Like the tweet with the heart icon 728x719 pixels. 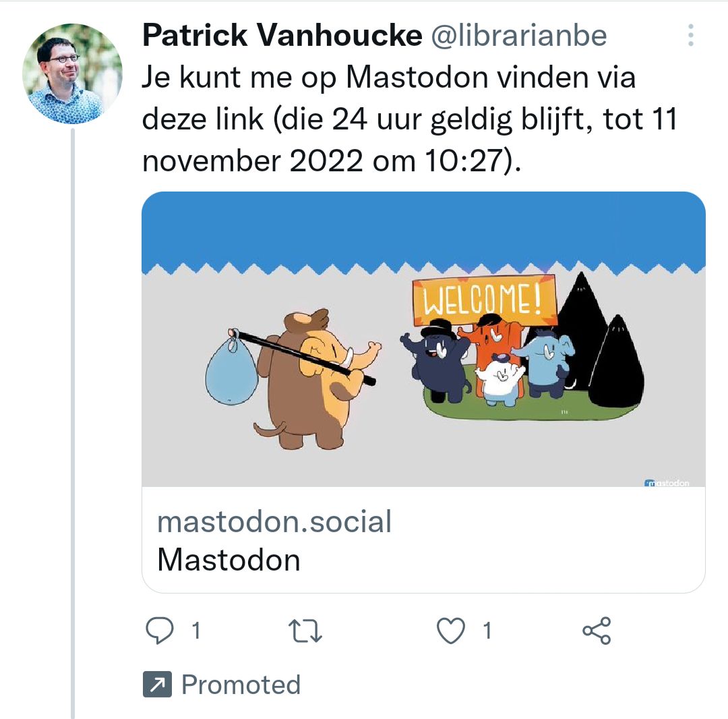pos(451,631)
